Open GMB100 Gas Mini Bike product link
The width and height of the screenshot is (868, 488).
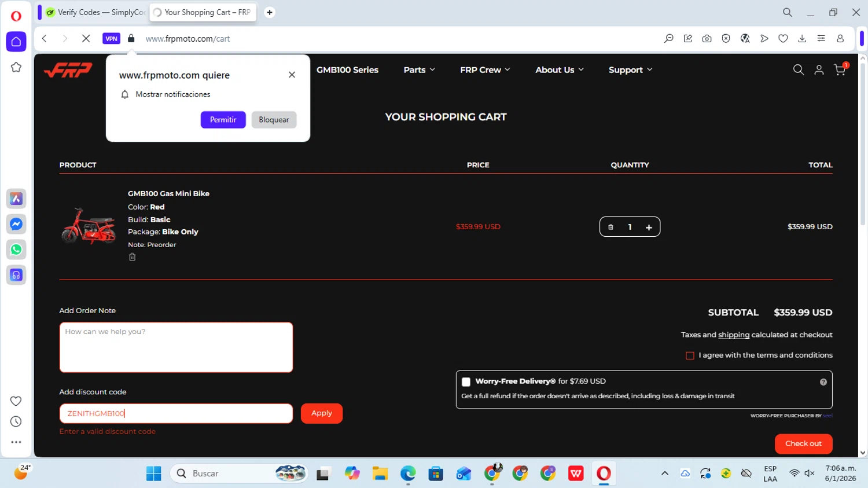point(168,194)
